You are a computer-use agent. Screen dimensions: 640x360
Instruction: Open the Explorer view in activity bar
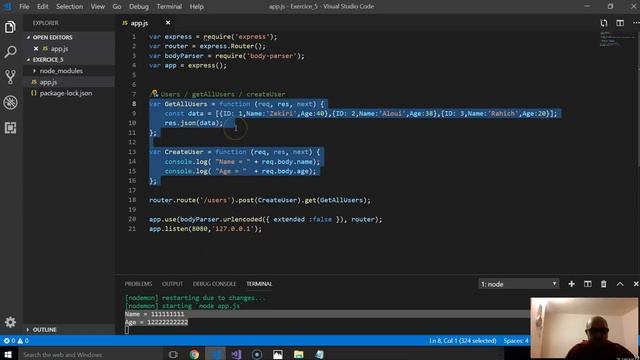coord(10,27)
